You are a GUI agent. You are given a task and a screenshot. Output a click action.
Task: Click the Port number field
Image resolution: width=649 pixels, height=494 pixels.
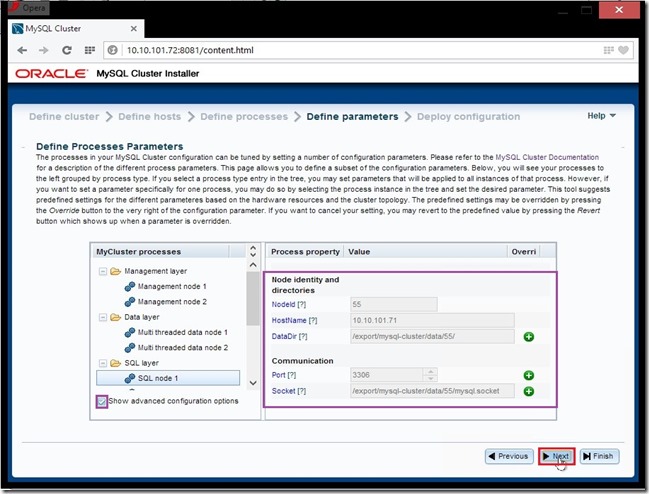pos(387,375)
